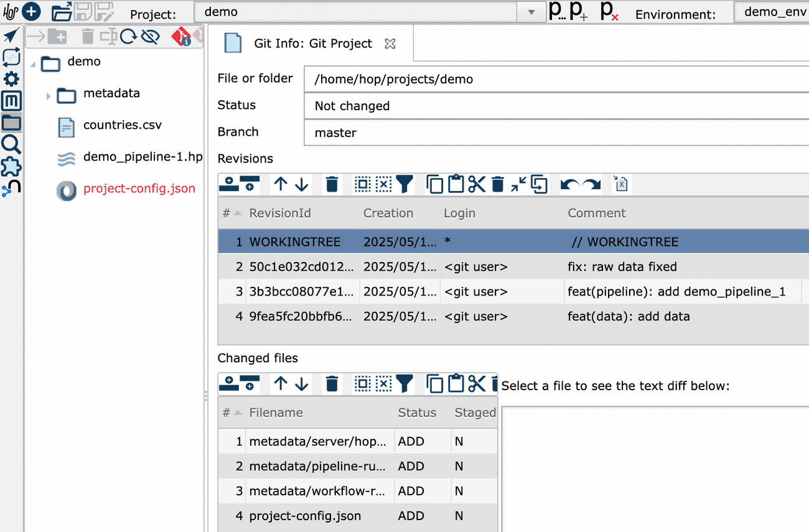Click the New (plus) button
The image size is (809, 532).
[31, 11]
